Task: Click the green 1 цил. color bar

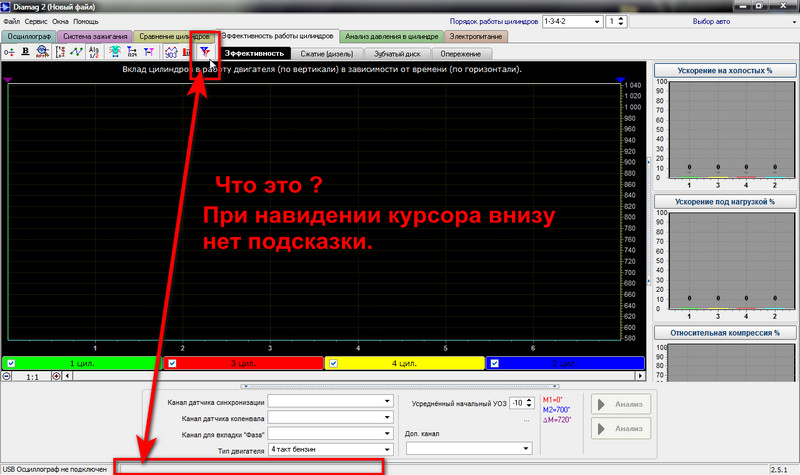Action: (x=82, y=363)
